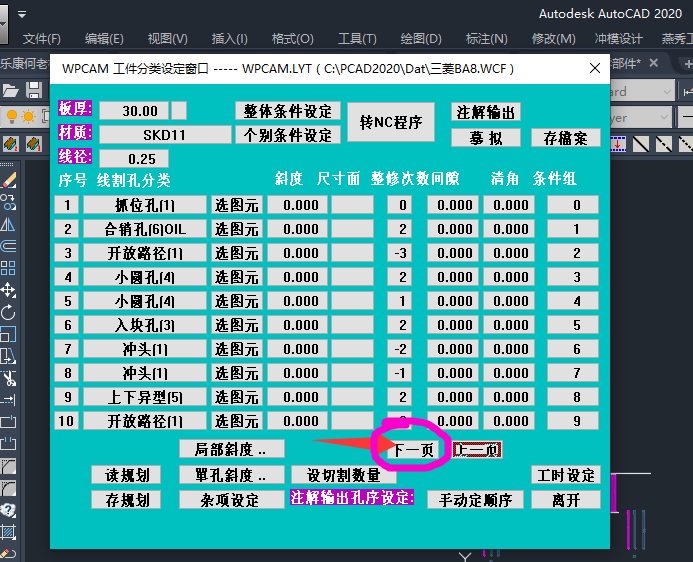The image size is (693, 562).
Task: Select the Rotate tool
Action: pyautogui.click(x=8, y=312)
